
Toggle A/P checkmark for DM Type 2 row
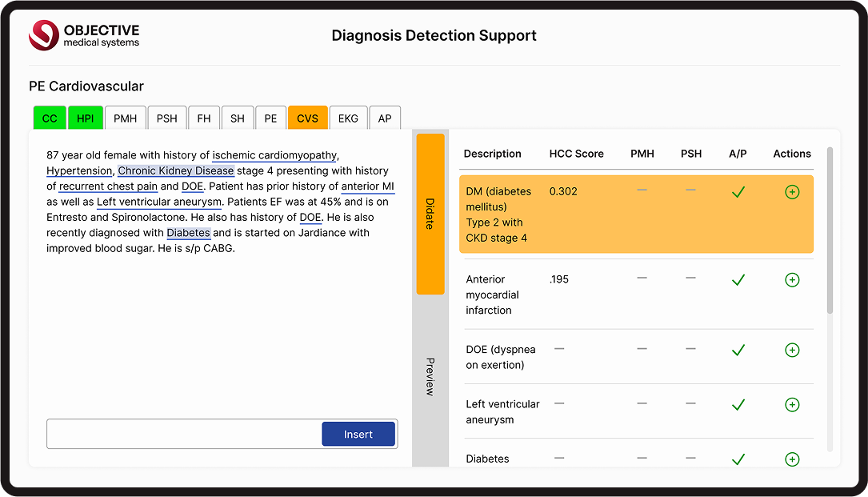[x=738, y=192]
